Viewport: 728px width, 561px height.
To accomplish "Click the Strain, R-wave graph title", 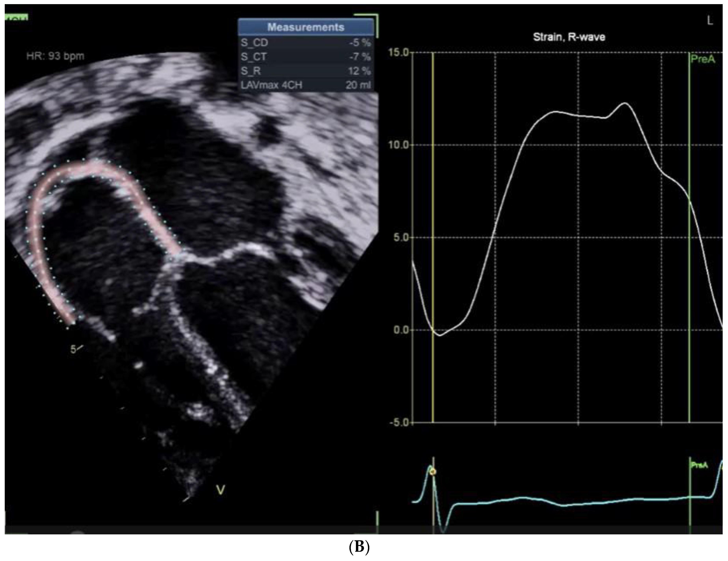I will pos(569,37).
